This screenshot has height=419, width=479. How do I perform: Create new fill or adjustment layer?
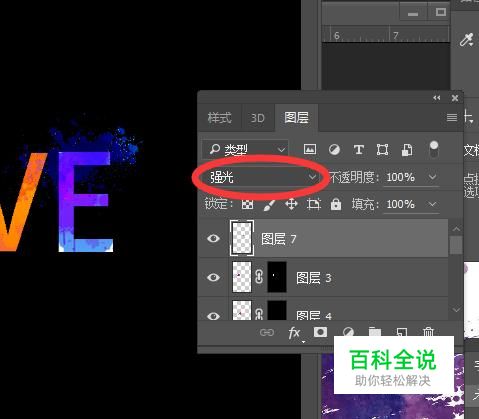pyautogui.click(x=348, y=332)
